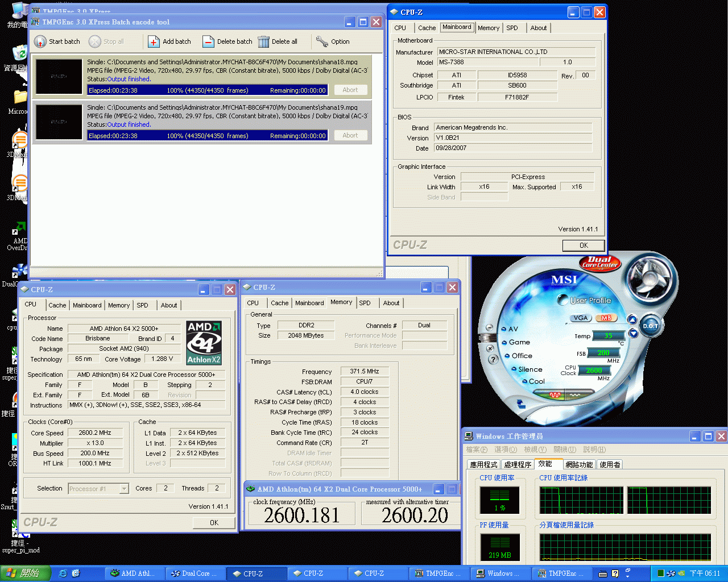728x582 pixels.
Task: Click the AMD Athlon 64 X2 logo image
Action: pos(204,343)
